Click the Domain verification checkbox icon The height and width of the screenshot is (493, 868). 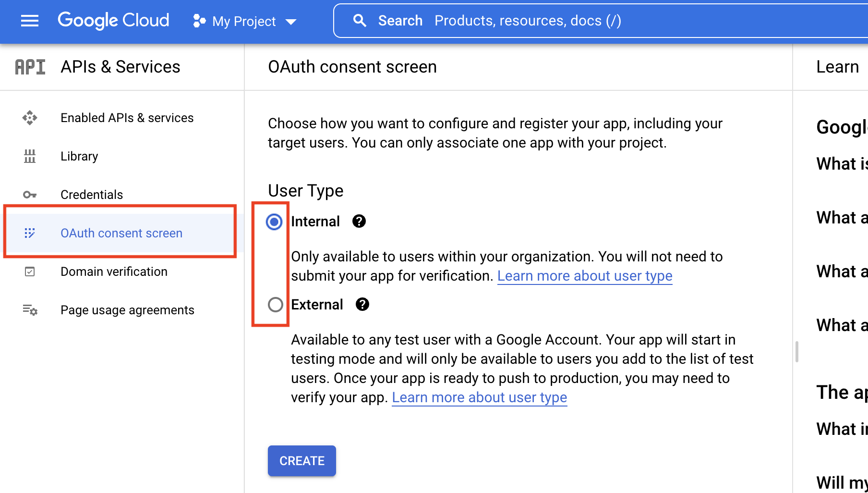(x=30, y=271)
